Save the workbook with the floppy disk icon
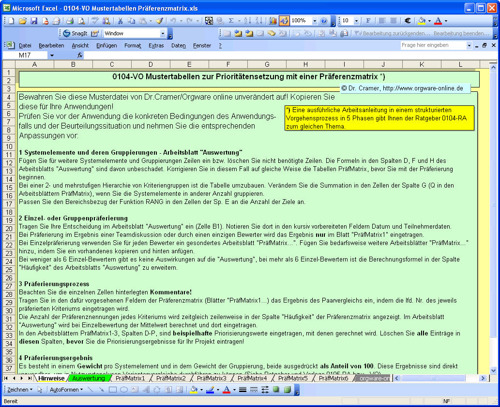This screenshot has height=407, width=500. (34, 21)
